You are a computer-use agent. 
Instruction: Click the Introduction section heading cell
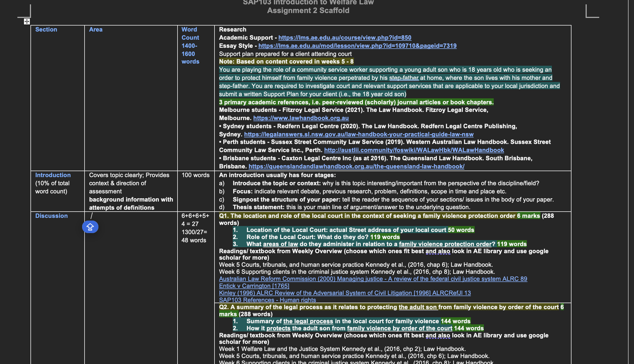(x=53, y=175)
